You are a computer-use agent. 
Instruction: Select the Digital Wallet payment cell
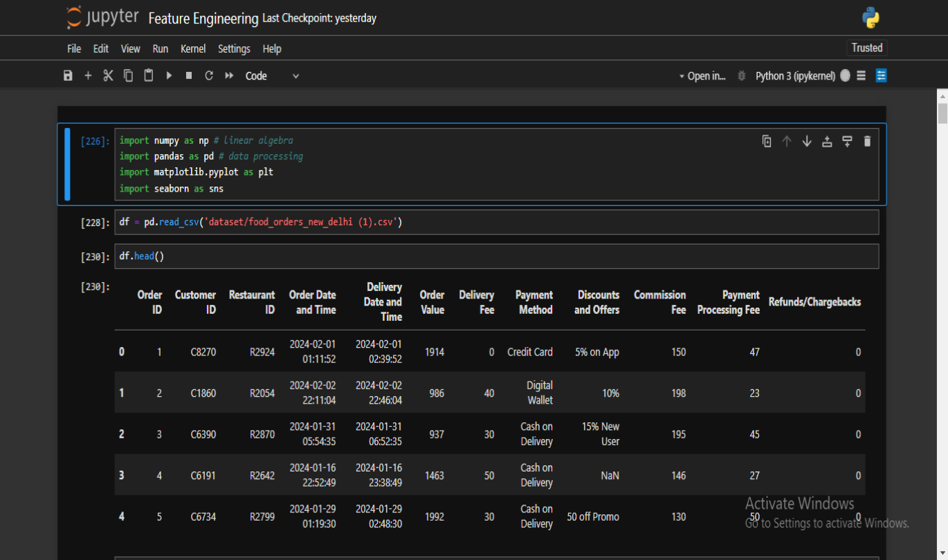[x=540, y=393]
